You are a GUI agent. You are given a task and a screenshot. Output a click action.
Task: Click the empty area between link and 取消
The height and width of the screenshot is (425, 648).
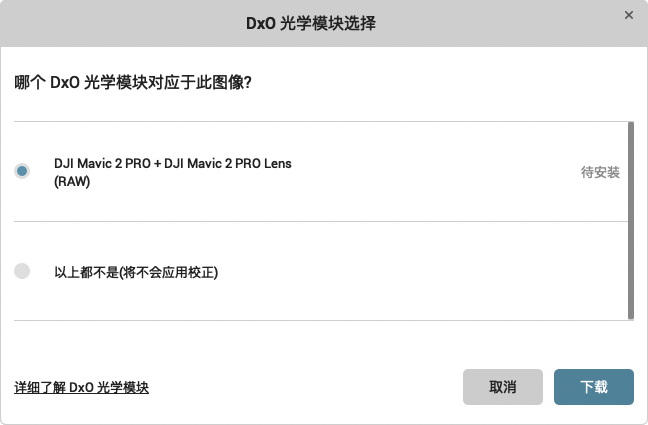[x=306, y=387]
